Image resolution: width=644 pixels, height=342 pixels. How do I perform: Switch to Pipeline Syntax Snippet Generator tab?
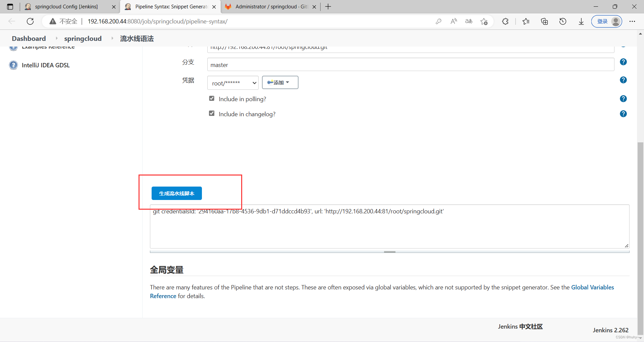(x=171, y=7)
